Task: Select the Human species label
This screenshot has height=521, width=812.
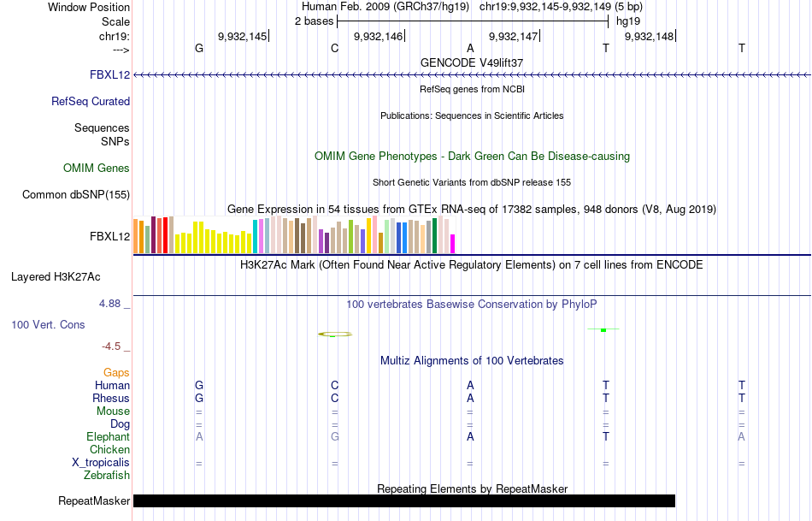Action: [x=112, y=385]
